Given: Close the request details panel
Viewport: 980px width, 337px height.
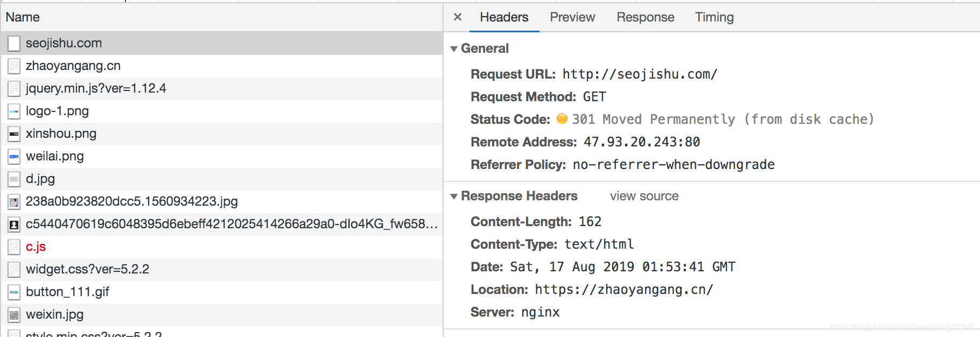Looking at the screenshot, I should 458,17.
